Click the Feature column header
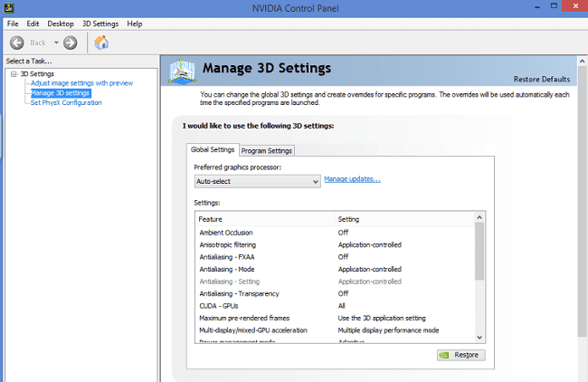The image size is (588, 382). point(264,219)
